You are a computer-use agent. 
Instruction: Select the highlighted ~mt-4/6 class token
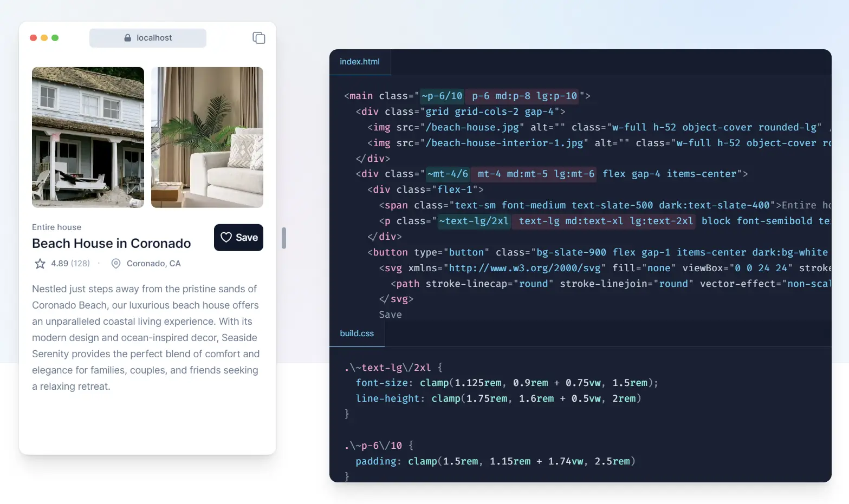448,174
